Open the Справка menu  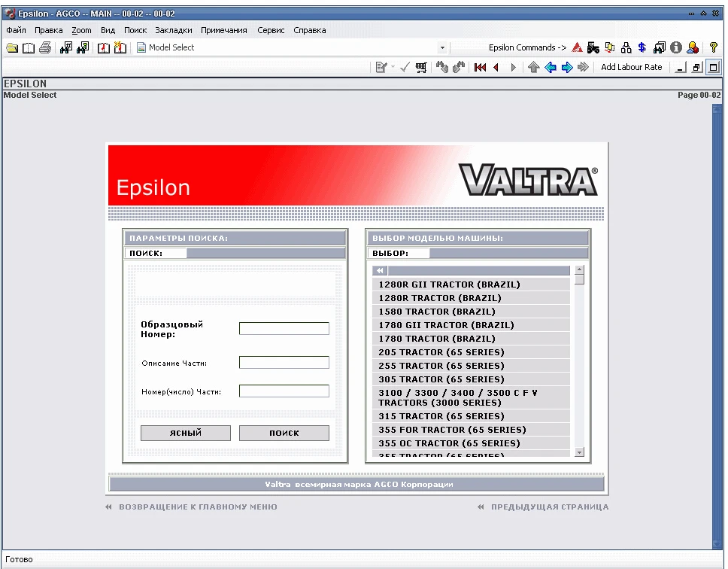310,30
